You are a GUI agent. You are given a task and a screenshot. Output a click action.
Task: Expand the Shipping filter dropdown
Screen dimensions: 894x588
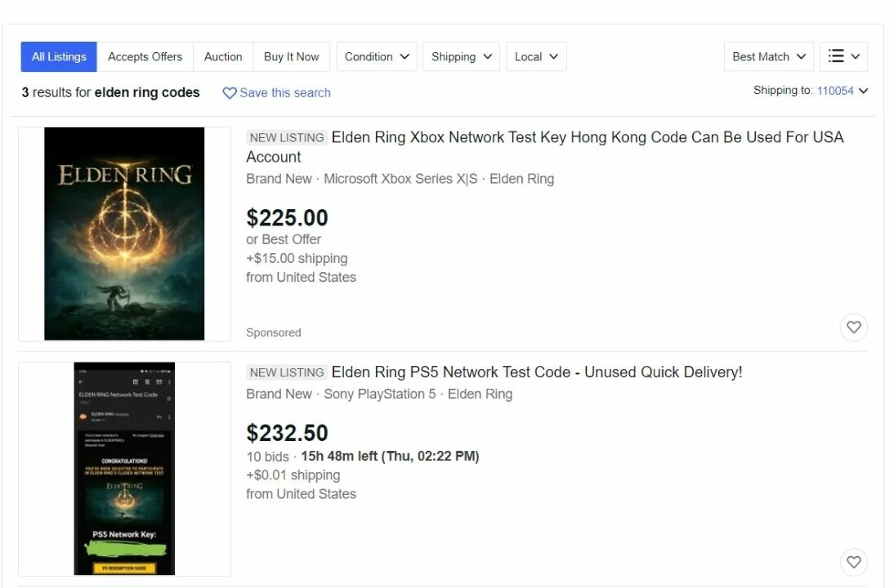[461, 56]
